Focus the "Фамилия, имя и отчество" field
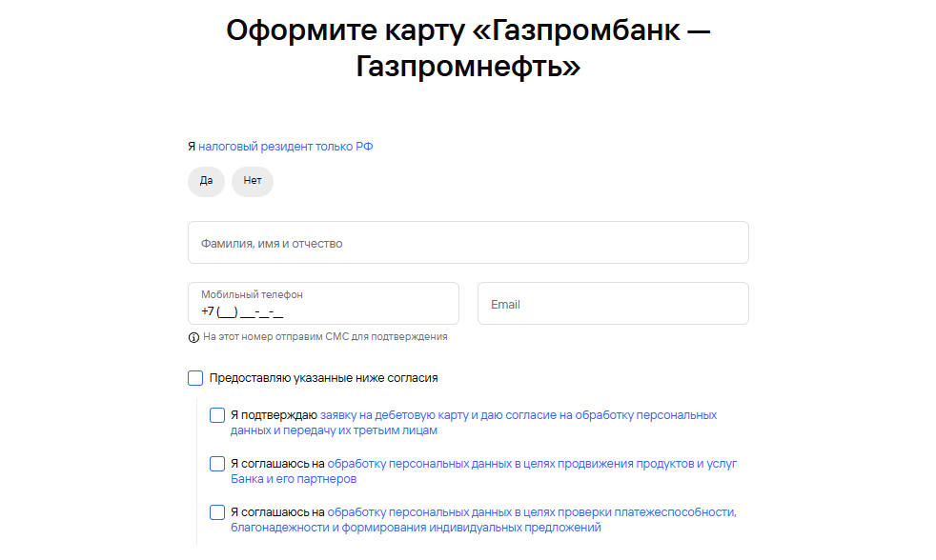Image resolution: width=936 pixels, height=560 pixels. pos(468,243)
